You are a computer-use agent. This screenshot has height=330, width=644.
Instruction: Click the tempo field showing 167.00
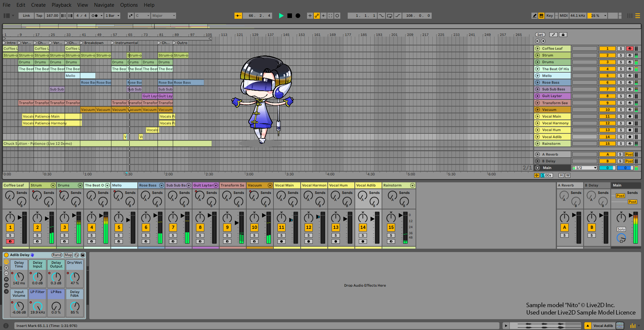(x=52, y=16)
